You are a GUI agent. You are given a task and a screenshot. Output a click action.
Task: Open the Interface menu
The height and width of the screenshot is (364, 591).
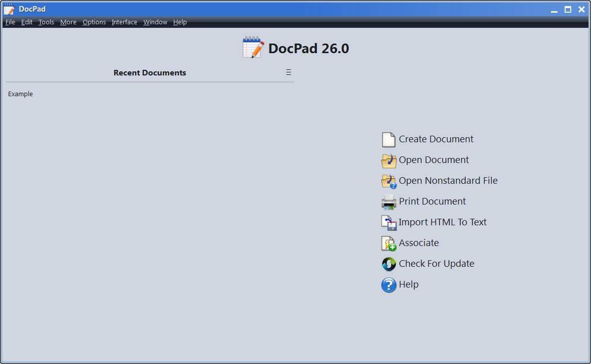pyautogui.click(x=124, y=22)
